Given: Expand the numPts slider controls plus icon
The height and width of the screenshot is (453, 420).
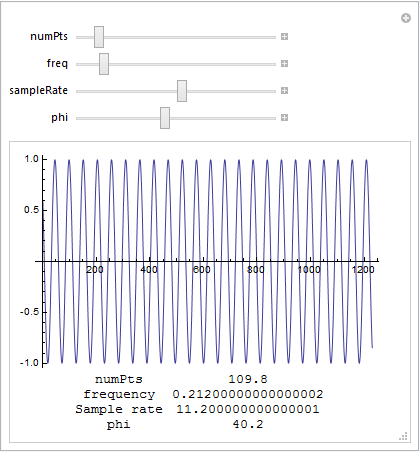Looking at the screenshot, I should (284, 37).
